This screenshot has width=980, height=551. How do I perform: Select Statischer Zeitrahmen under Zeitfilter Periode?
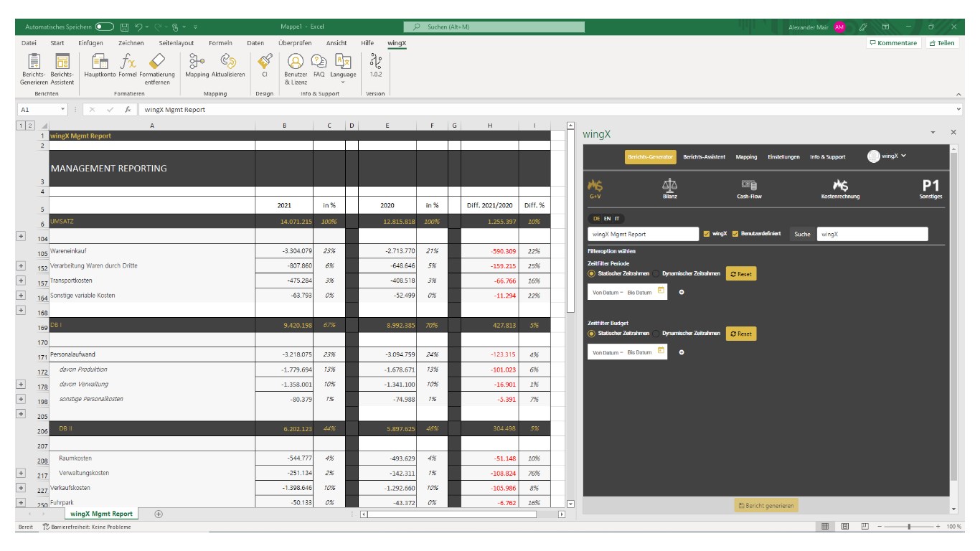pyautogui.click(x=591, y=273)
